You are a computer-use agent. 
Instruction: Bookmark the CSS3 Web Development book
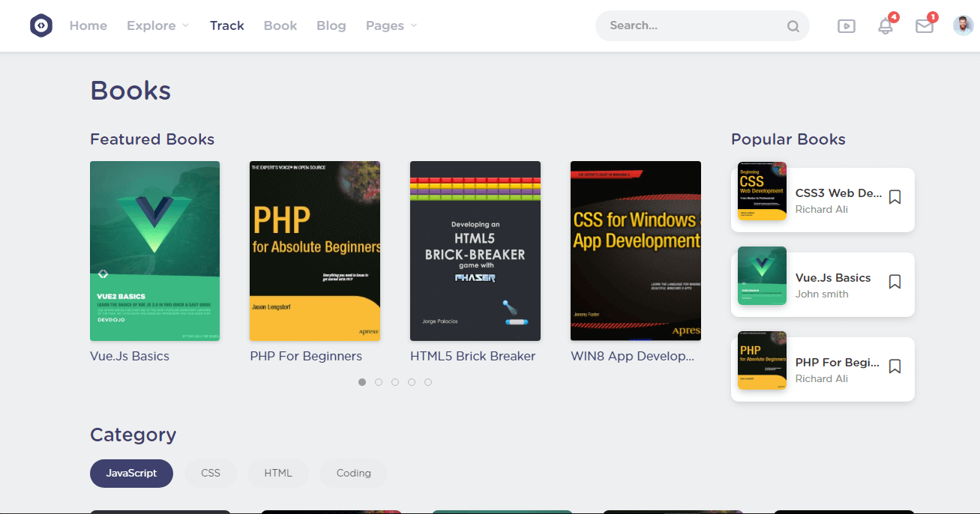coord(895,197)
